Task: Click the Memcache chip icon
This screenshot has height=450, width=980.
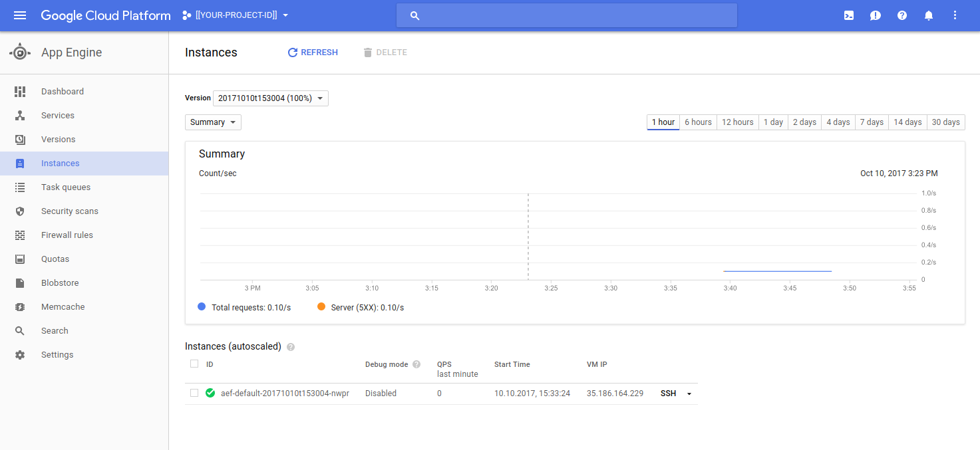Action: (x=20, y=307)
